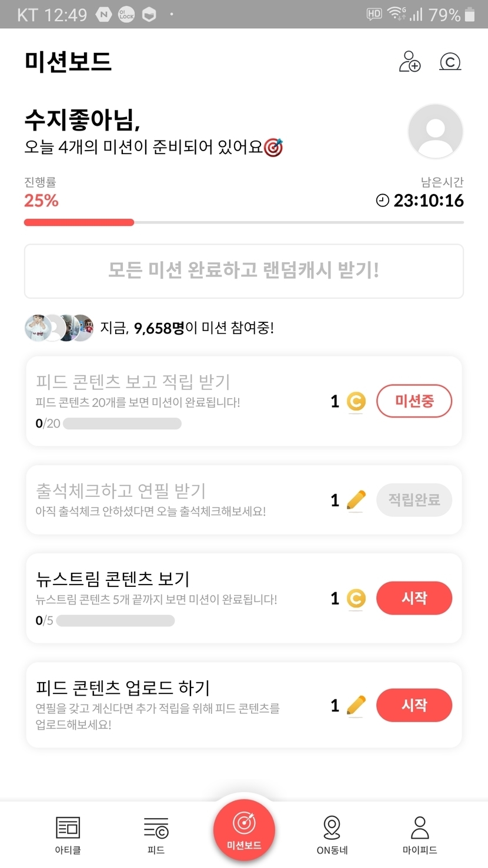The width and height of the screenshot is (488, 868).
Task: Tap the 0/20 feed progress bar
Action: coord(122,423)
